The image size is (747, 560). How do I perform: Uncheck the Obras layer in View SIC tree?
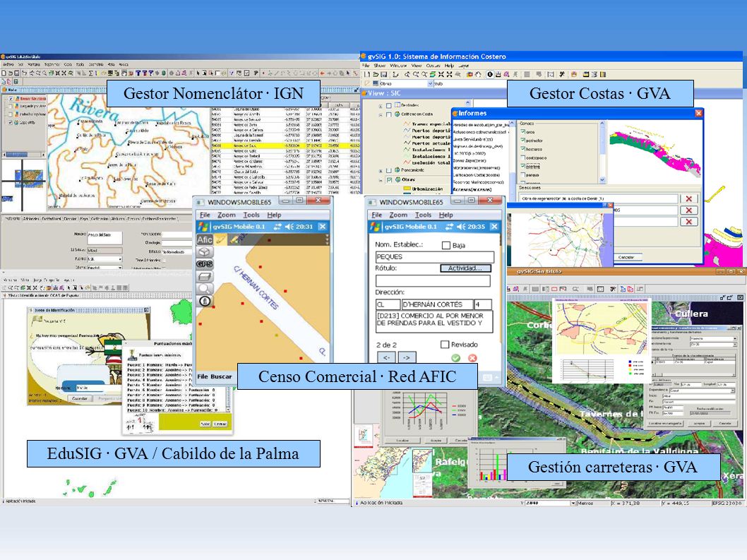389,179
